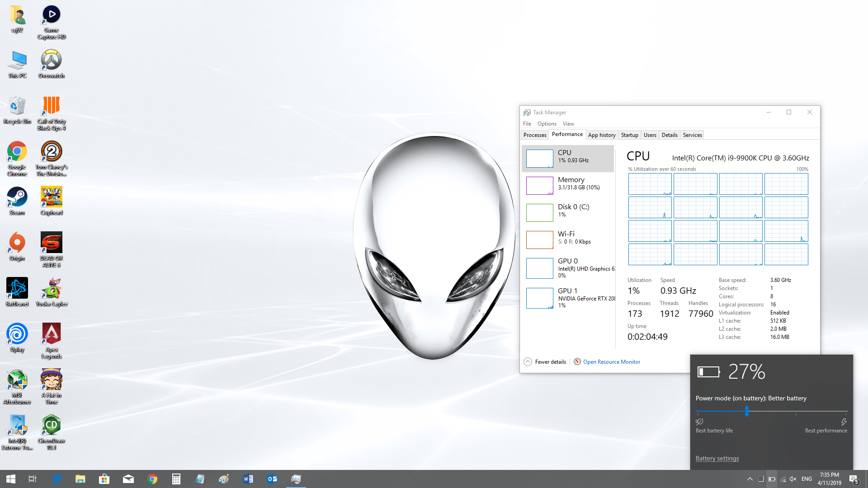Click the Outlook taskbar icon
This screenshot has height=488, width=868.
[x=272, y=479]
